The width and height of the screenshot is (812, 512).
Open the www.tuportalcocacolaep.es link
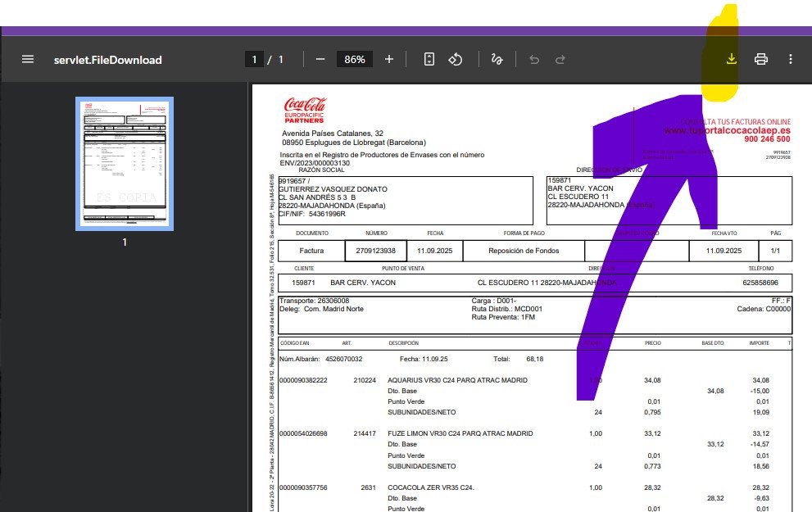tap(727, 130)
